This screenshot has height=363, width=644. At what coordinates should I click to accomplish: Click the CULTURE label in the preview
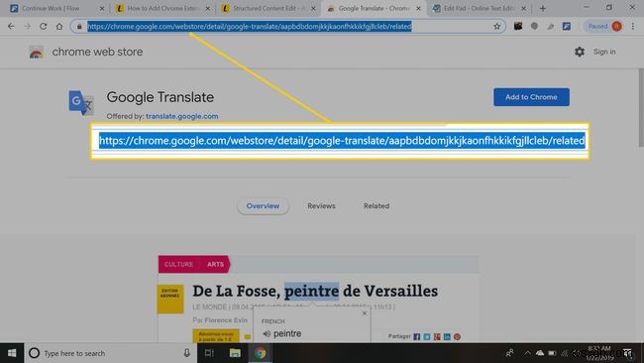pos(178,265)
